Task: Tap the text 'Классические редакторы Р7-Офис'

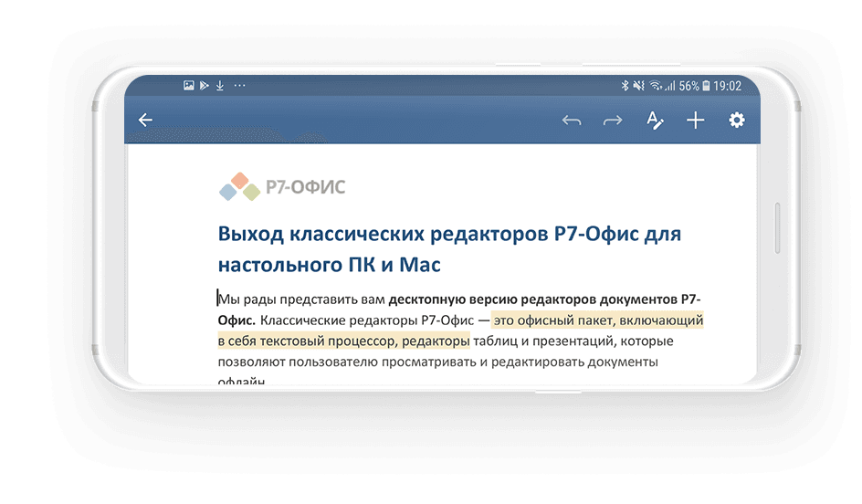Action: [367, 320]
